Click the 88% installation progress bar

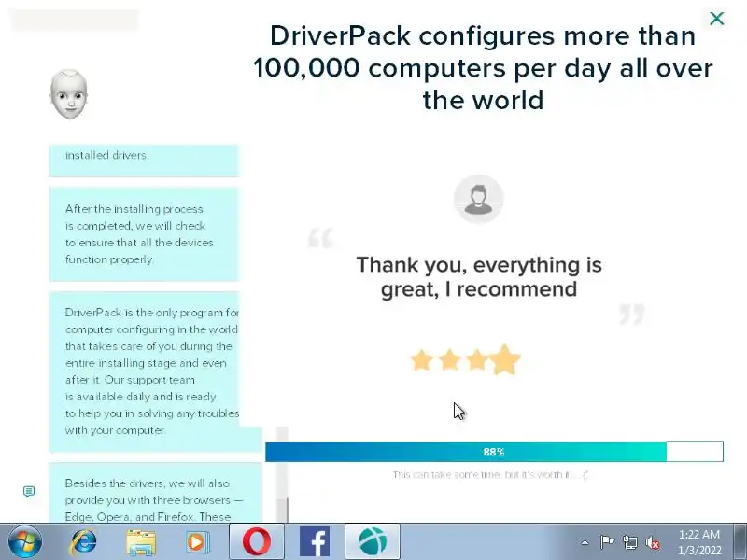494,452
